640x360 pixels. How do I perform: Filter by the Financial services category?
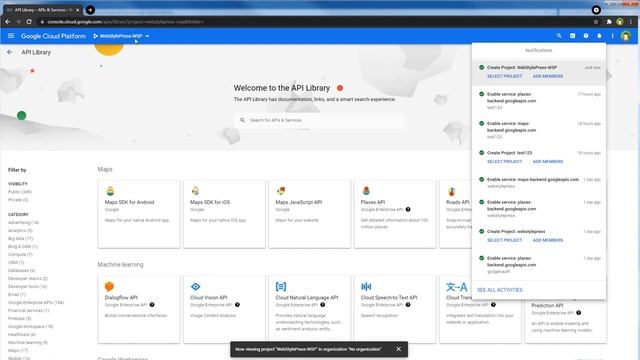(29, 311)
